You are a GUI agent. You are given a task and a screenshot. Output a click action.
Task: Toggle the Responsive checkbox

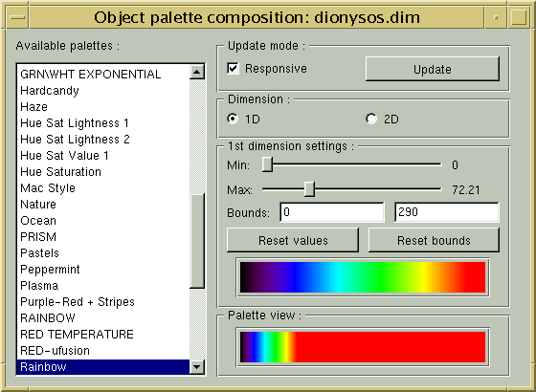(234, 68)
